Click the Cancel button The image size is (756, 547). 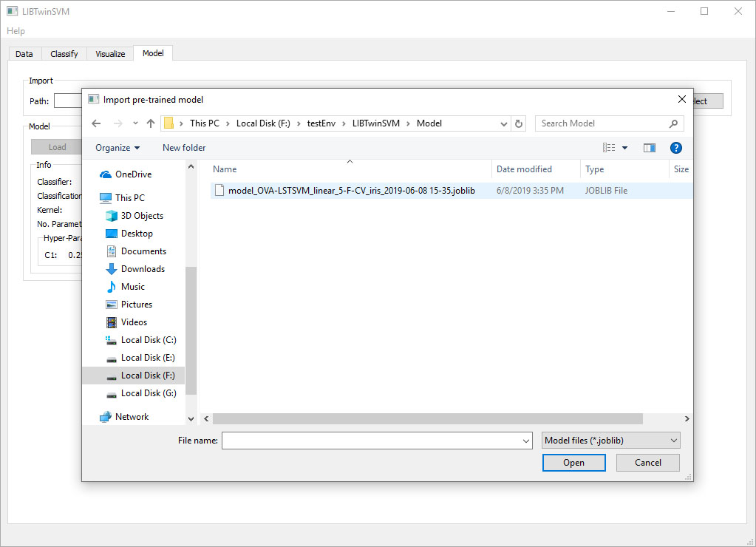pos(648,463)
